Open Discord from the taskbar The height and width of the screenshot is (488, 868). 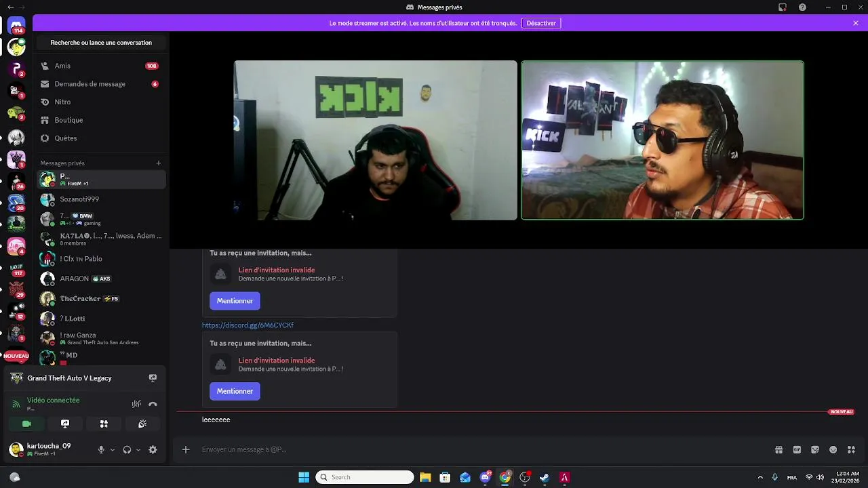click(x=486, y=477)
